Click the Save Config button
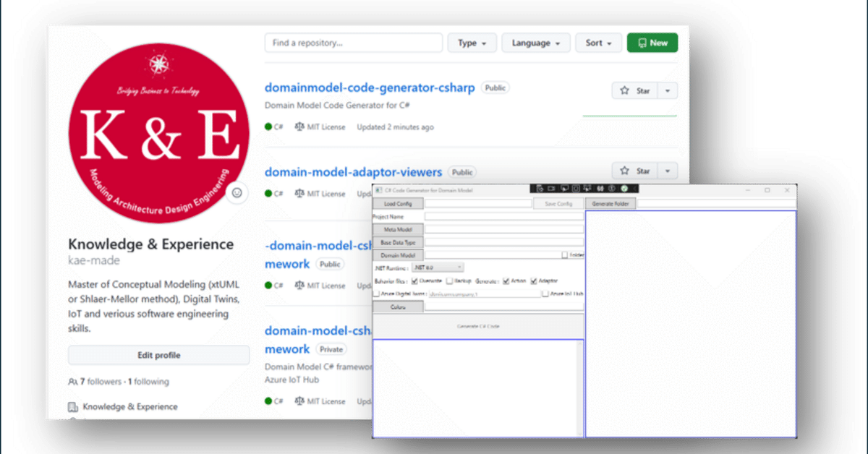Viewport: 868px width, 454px height. pyautogui.click(x=558, y=204)
